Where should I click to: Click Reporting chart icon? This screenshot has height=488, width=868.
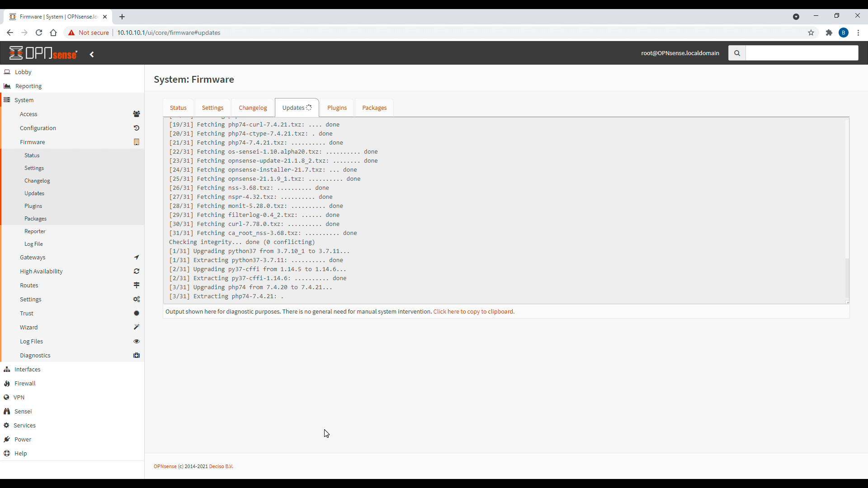point(7,86)
